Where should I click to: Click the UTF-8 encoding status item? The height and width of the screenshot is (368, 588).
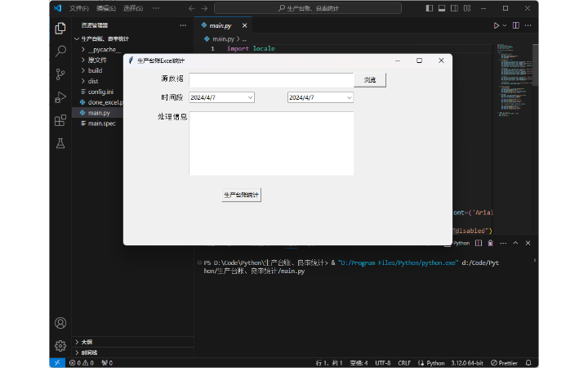383,363
